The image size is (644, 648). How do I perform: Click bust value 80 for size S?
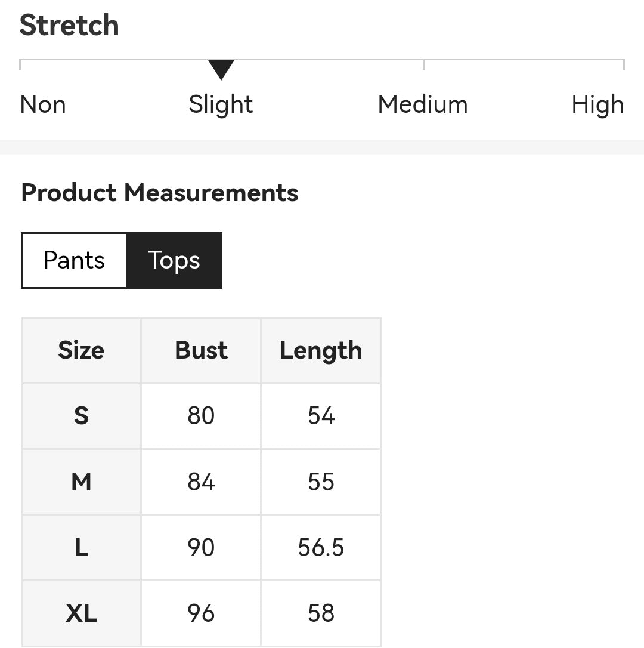201,416
